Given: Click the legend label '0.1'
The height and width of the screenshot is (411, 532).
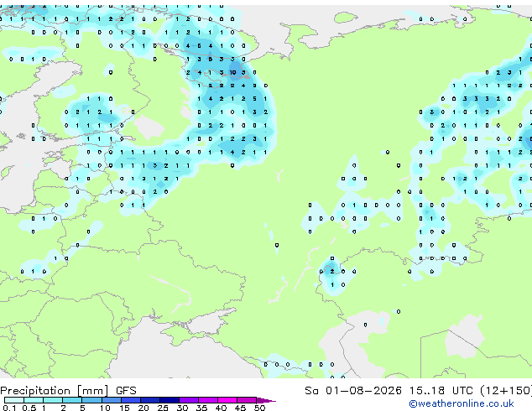Looking at the screenshot, I should point(9,408).
